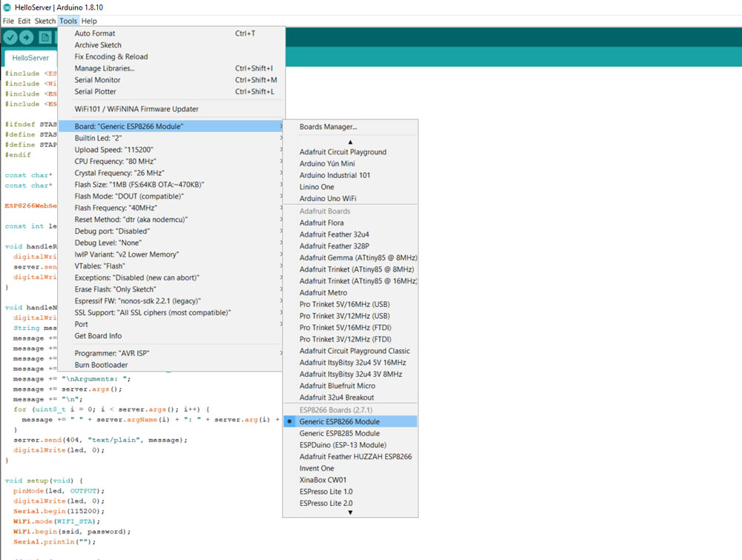Expand Flash Frequency "40MHz" submenu

(171, 208)
